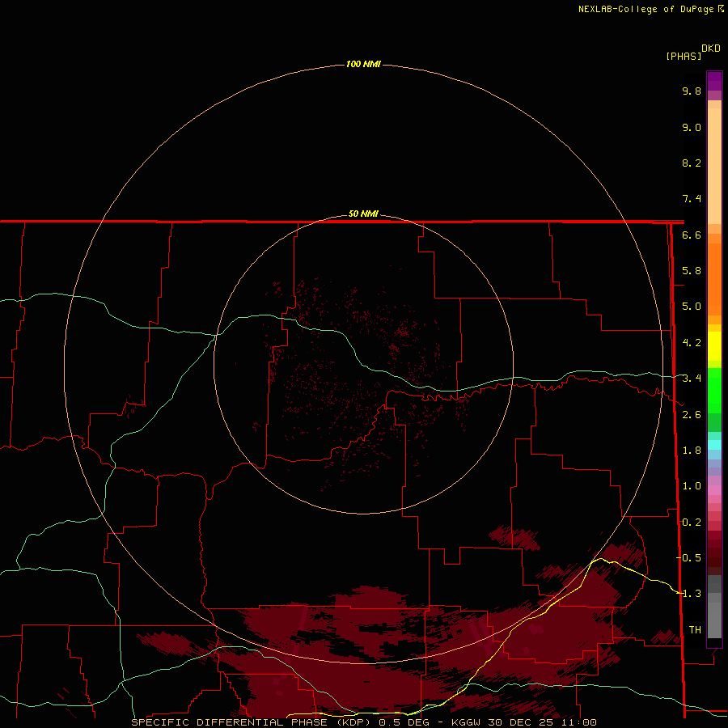Click the KGGW station identifier
Screen dimensions: 728x728
466,722
